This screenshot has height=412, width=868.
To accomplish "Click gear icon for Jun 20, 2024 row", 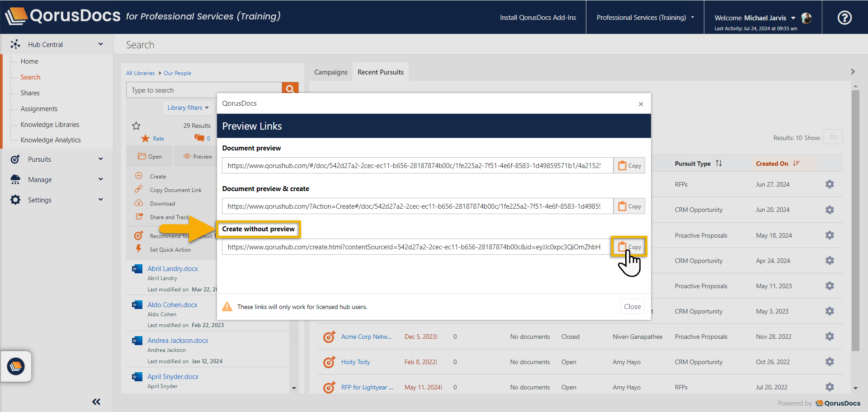I will (x=830, y=210).
